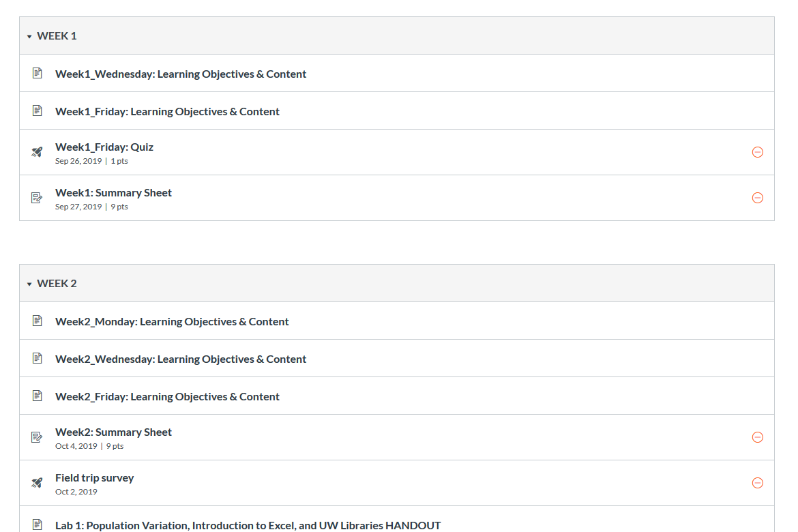Click the WEEK 1 module title
This screenshot has height=532, width=798.
click(x=57, y=36)
